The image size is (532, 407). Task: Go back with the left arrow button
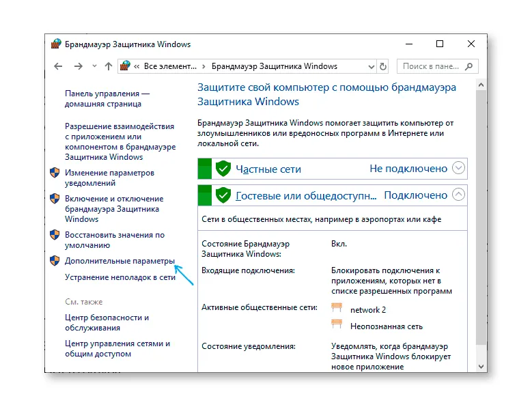point(58,66)
